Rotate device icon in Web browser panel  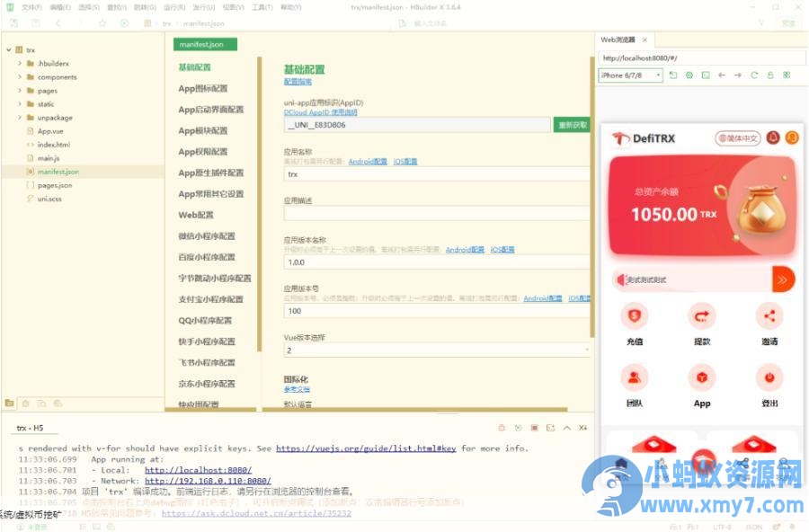pyautogui.click(x=673, y=75)
